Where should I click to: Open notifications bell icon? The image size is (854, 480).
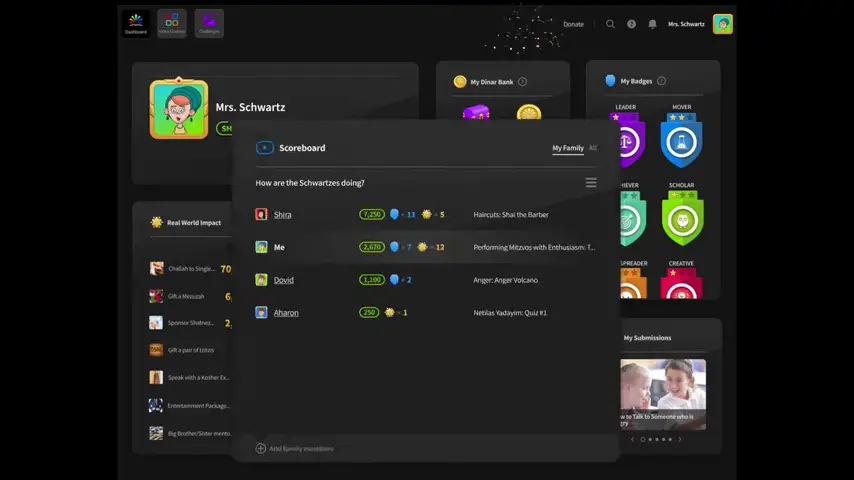click(x=652, y=24)
